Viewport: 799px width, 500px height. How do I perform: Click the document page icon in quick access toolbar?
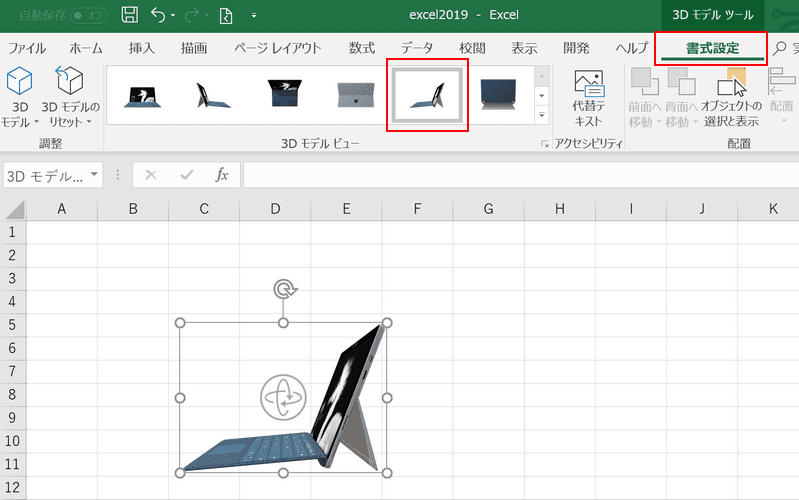(226, 15)
